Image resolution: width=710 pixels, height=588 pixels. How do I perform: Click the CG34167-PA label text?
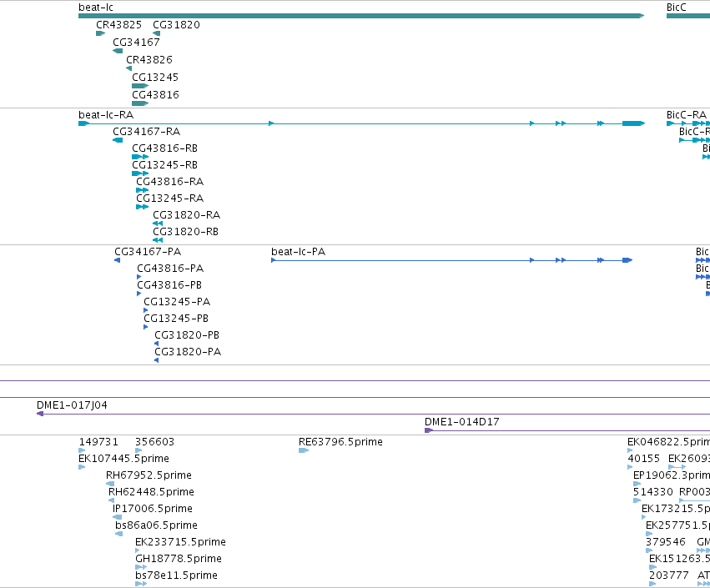(x=148, y=252)
